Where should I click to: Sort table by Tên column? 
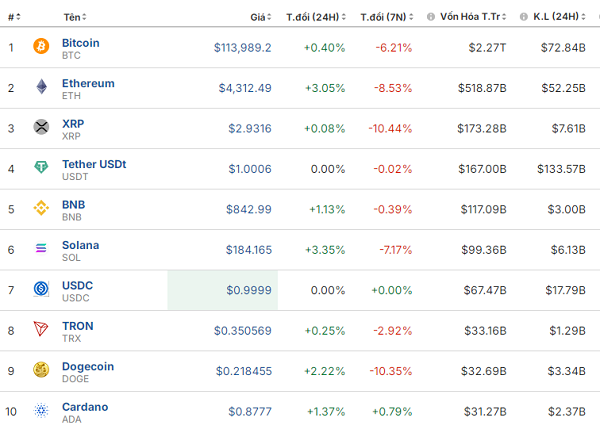pyautogui.click(x=75, y=17)
